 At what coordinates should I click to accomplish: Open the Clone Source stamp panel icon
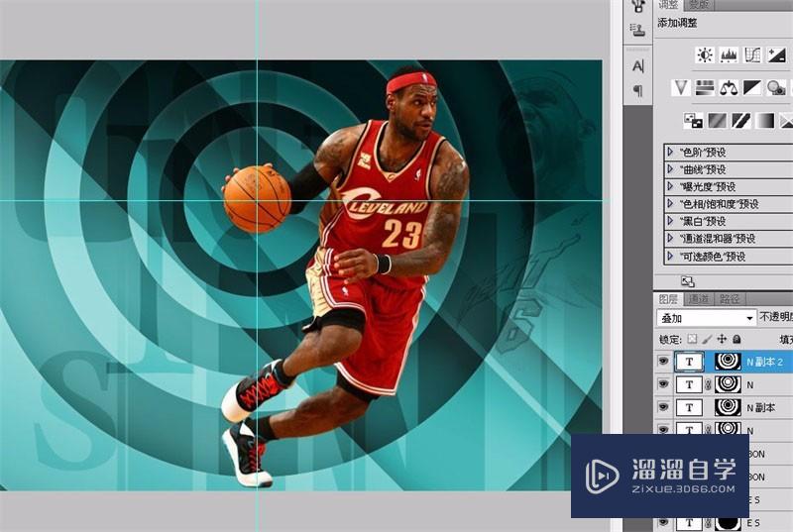(x=637, y=30)
